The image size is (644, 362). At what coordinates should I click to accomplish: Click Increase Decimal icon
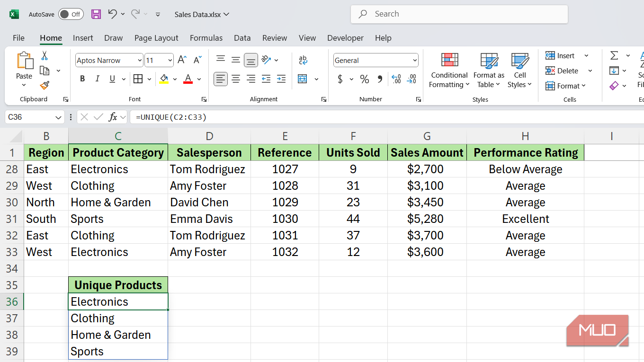click(396, 79)
